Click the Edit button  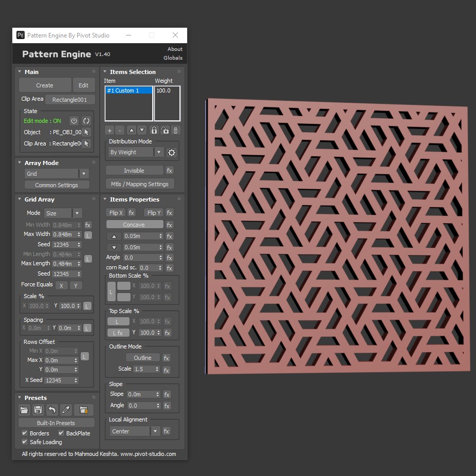(83, 85)
